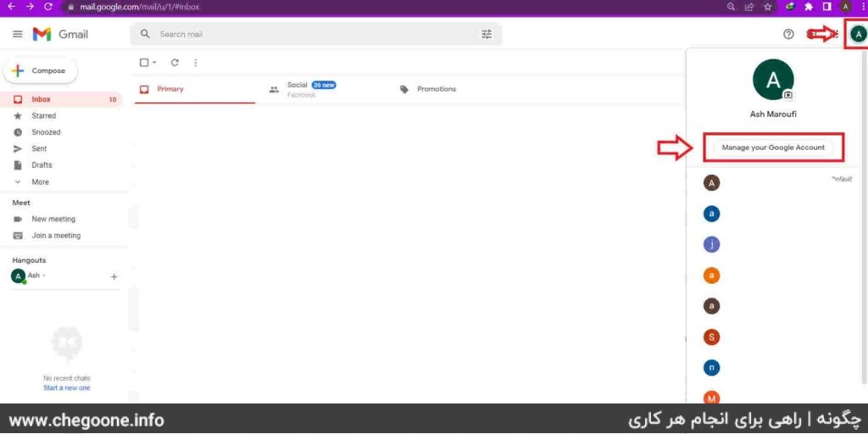Click the Search mail field

tap(315, 34)
